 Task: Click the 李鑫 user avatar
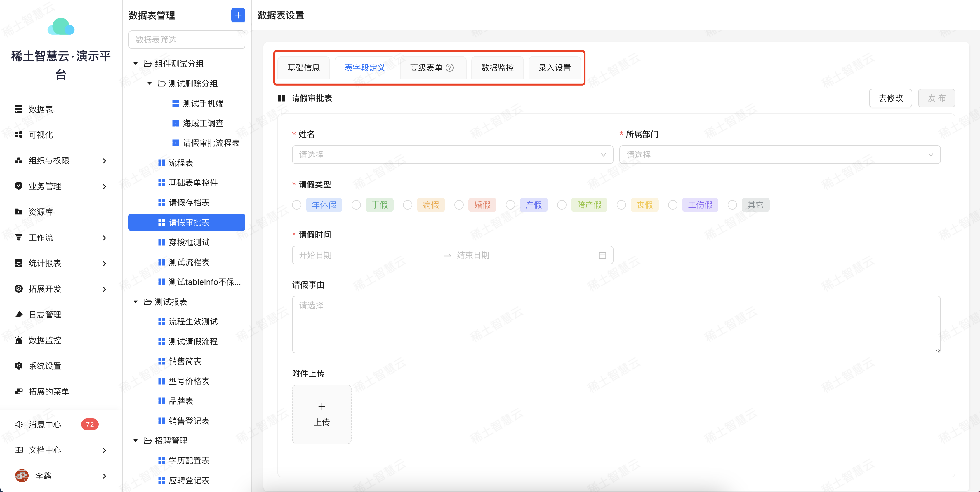(x=22, y=476)
